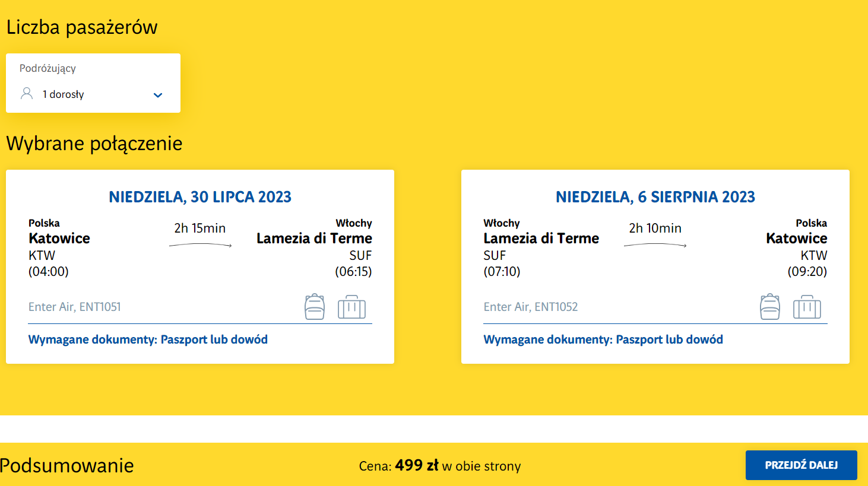Click the Enter Air, ENT1052 flight label
The height and width of the screenshot is (486, 868).
click(x=531, y=307)
